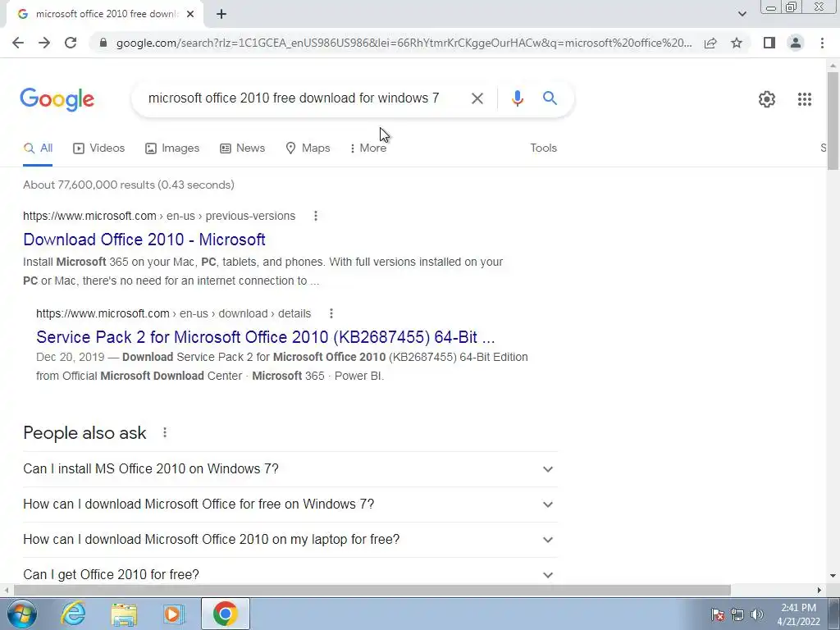Open the Download Office 2010 - Microsoft result
The image size is (840, 630).
(144, 240)
